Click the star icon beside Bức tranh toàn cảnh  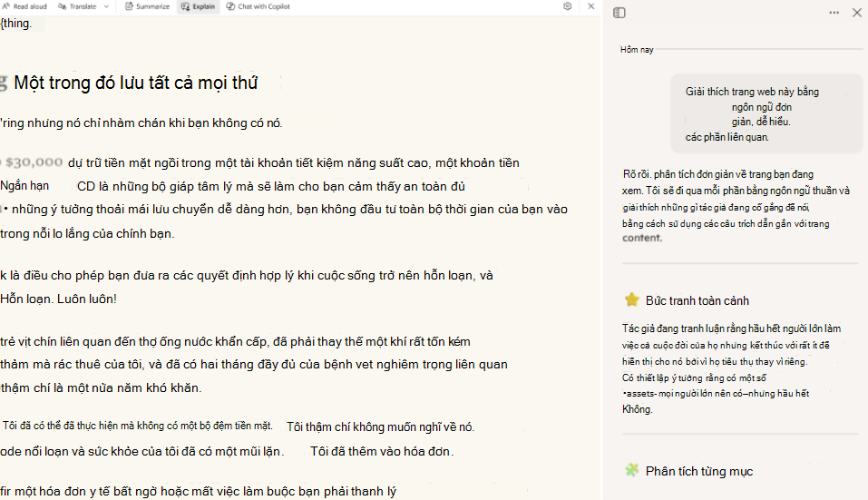pos(631,299)
